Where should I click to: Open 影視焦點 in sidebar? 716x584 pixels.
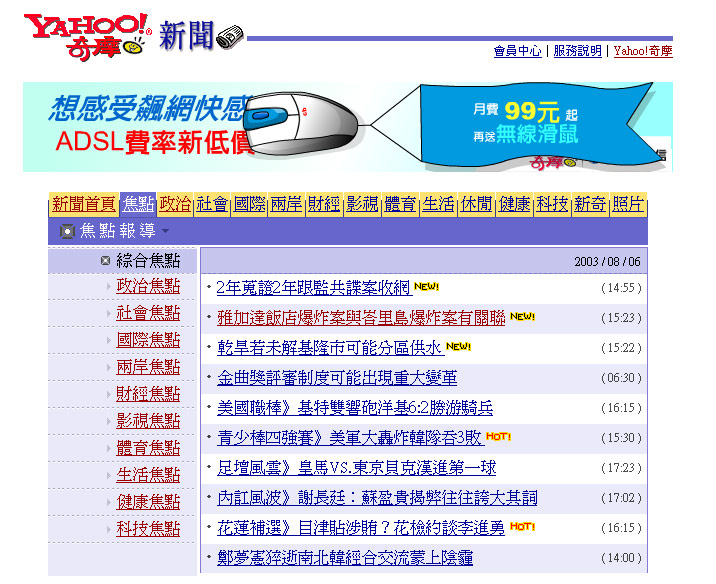pos(148,421)
